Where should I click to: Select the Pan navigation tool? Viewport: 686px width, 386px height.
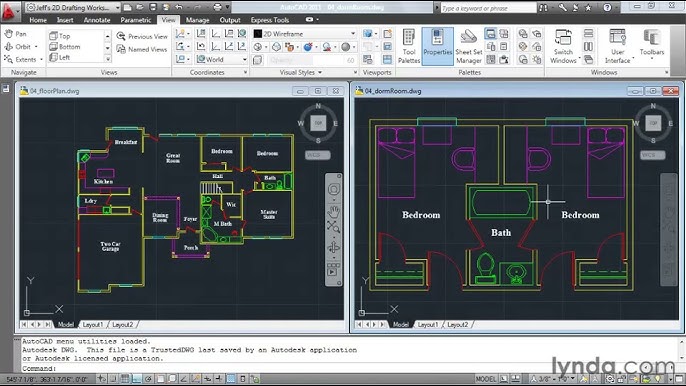[x=16, y=34]
